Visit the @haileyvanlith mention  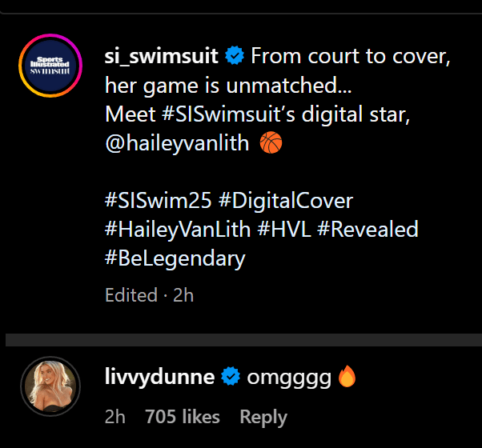(179, 142)
